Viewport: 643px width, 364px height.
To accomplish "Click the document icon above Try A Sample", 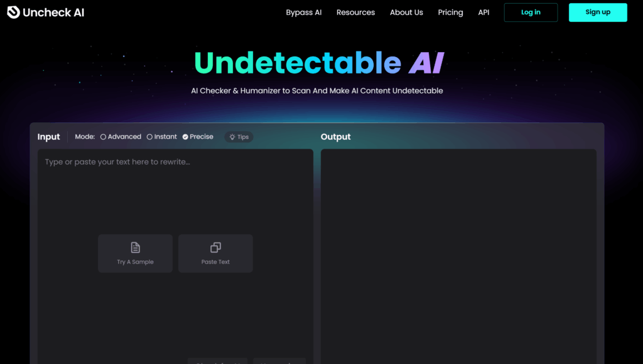I will point(135,247).
